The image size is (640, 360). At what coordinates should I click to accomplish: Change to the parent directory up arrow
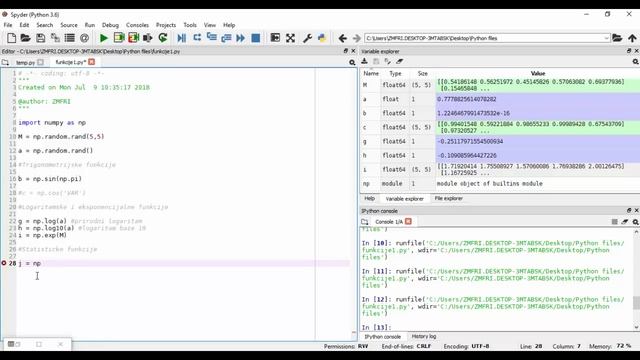point(632,38)
